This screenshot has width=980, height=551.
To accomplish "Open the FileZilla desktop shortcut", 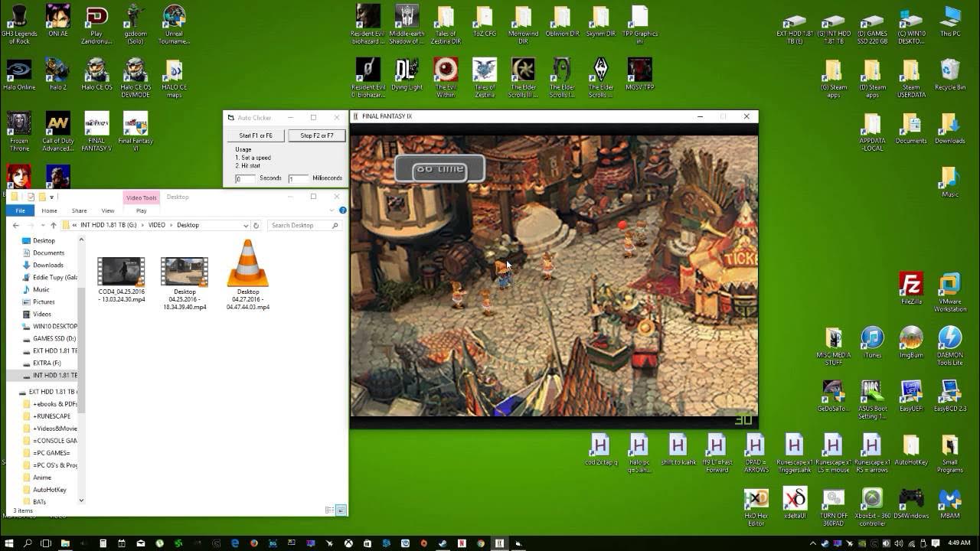I will click(x=911, y=289).
